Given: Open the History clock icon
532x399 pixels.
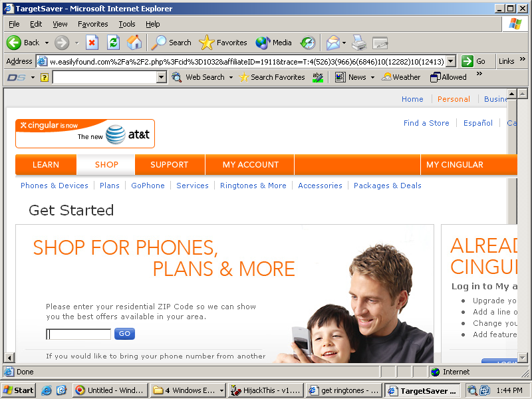Looking at the screenshot, I should coord(308,43).
